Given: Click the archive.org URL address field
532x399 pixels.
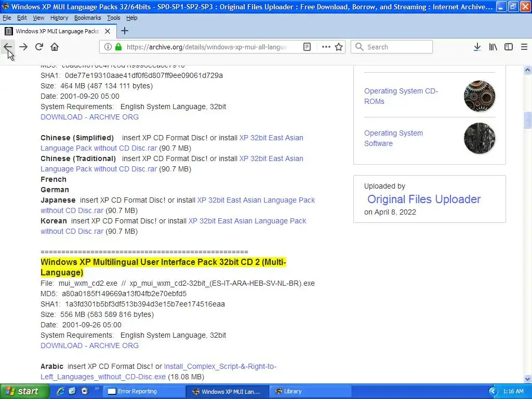Looking at the screenshot, I should 207,47.
